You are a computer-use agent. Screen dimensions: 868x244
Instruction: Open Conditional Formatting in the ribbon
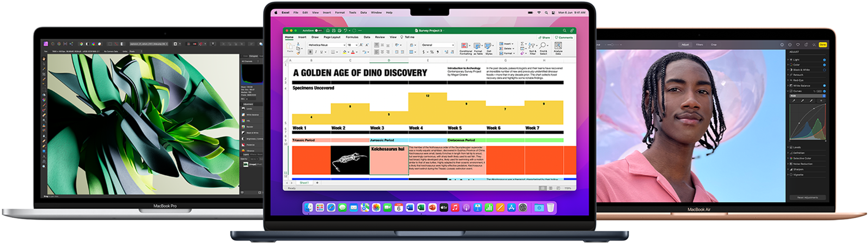tap(465, 48)
